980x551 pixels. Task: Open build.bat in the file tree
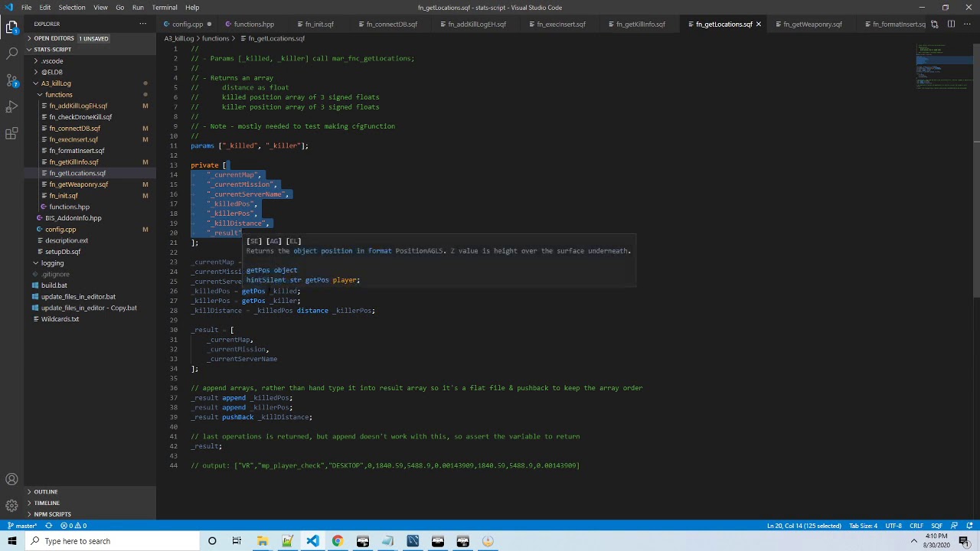[90, 285]
